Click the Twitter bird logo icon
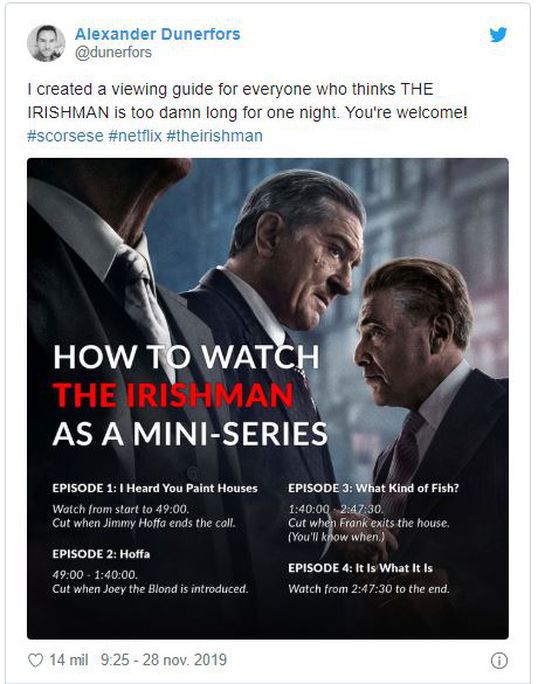The width and height of the screenshot is (538, 684). pyautogui.click(x=498, y=35)
